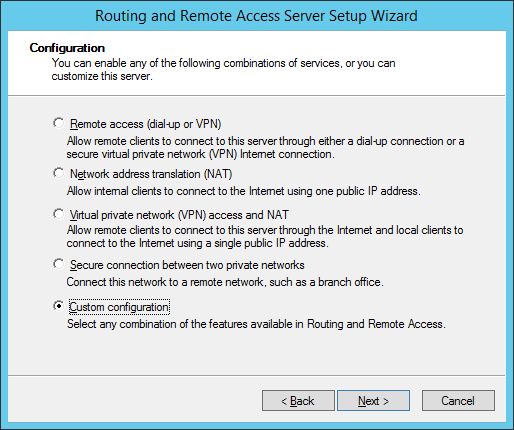Select the Remote access (dial-up or VPN) radio button
This screenshot has height=430, width=514.
(x=59, y=123)
